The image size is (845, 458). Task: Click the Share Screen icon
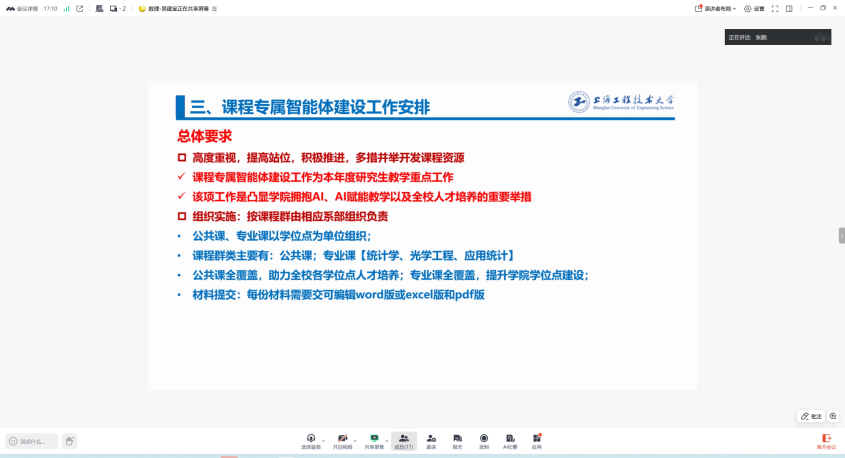[374, 440]
